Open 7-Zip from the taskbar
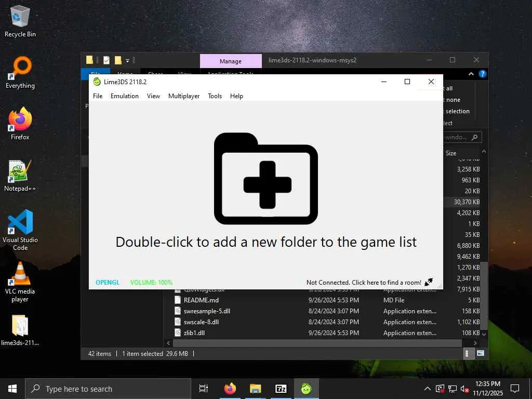The width and height of the screenshot is (532, 399). tap(281, 389)
